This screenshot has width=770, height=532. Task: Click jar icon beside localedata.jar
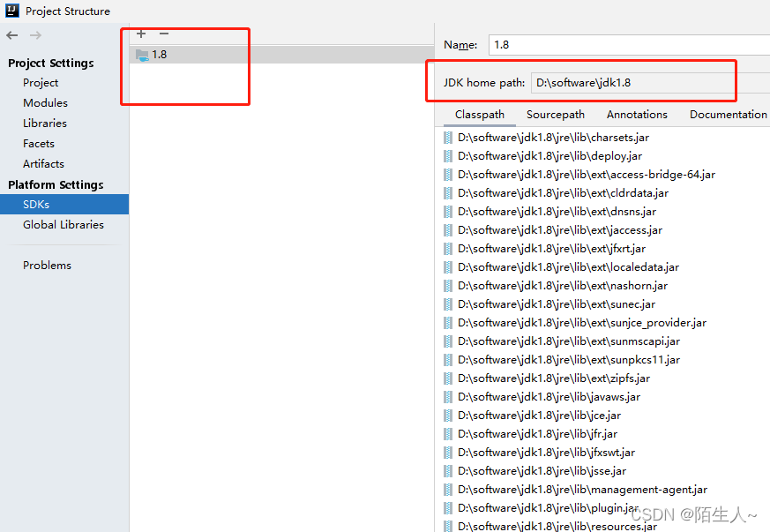click(448, 267)
